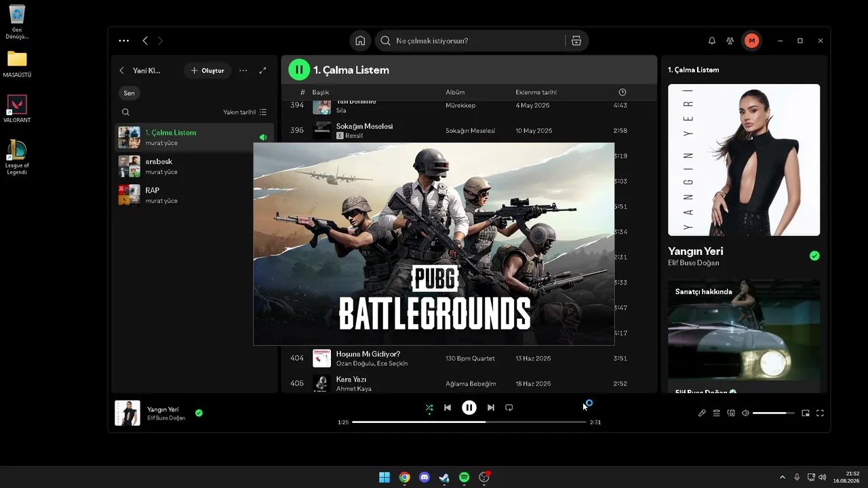Expand the library panel to full view
Image resolution: width=868 pixels, height=488 pixels.
tap(262, 70)
